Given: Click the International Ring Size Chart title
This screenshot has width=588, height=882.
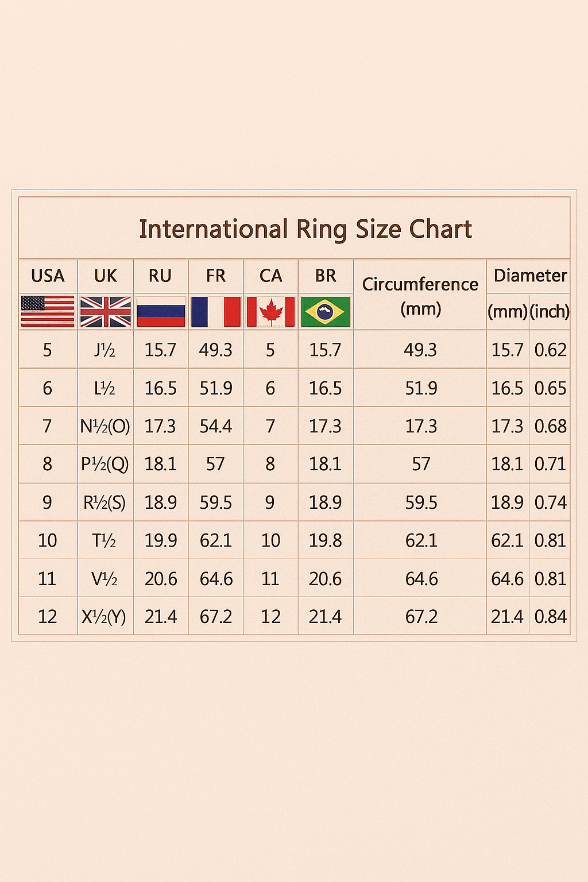Looking at the screenshot, I should pos(305,229).
